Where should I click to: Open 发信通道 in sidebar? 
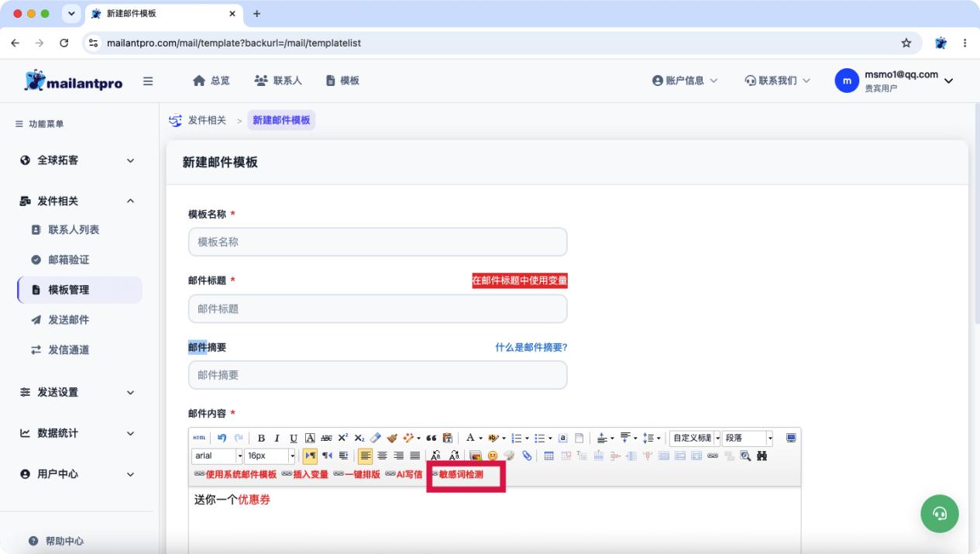tap(68, 350)
